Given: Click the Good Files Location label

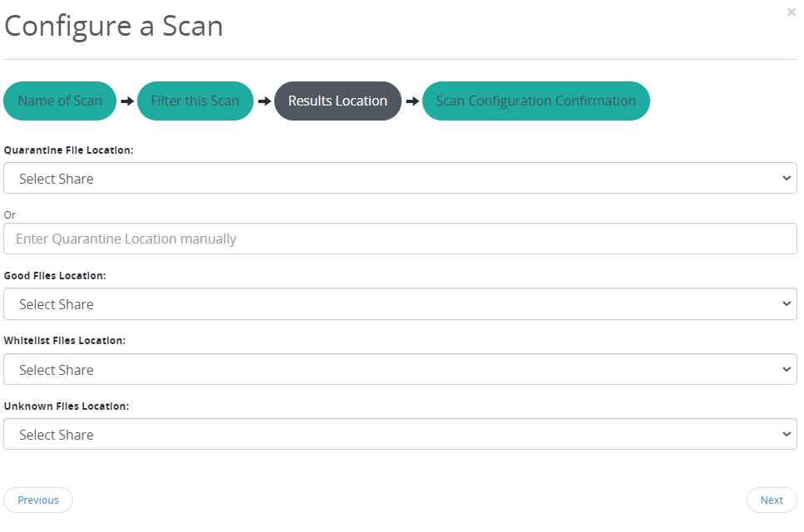Looking at the screenshot, I should click(55, 276).
